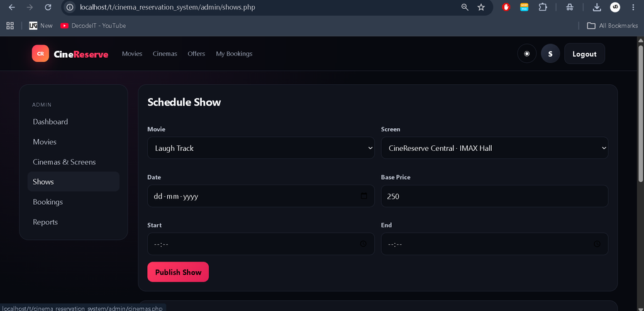Go to Dashboard in admin sidebar
Viewport: 644px width, 311px height.
pos(74,122)
